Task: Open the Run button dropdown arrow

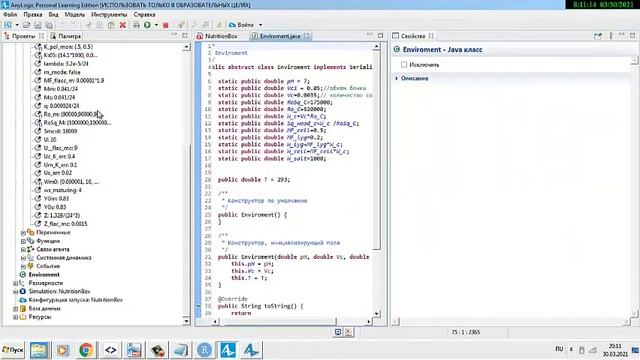Action: [x=156, y=25]
